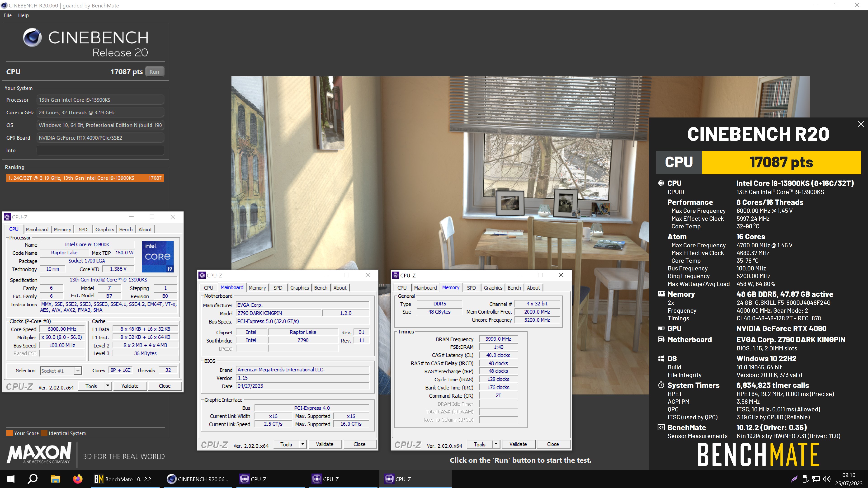Image resolution: width=868 pixels, height=488 pixels.
Task: Click DRAM Frequency 3999.0 MHz value
Action: (x=498, y=339)
